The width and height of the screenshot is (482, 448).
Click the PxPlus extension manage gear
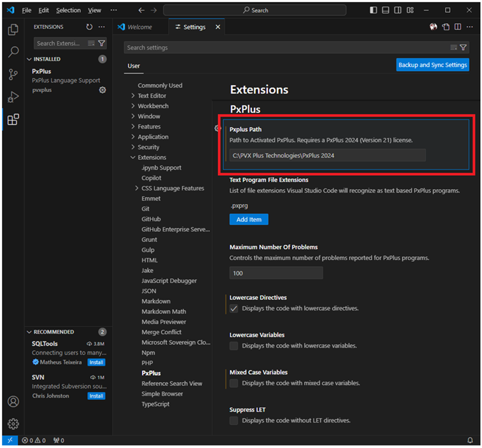(x=102, y=90)
